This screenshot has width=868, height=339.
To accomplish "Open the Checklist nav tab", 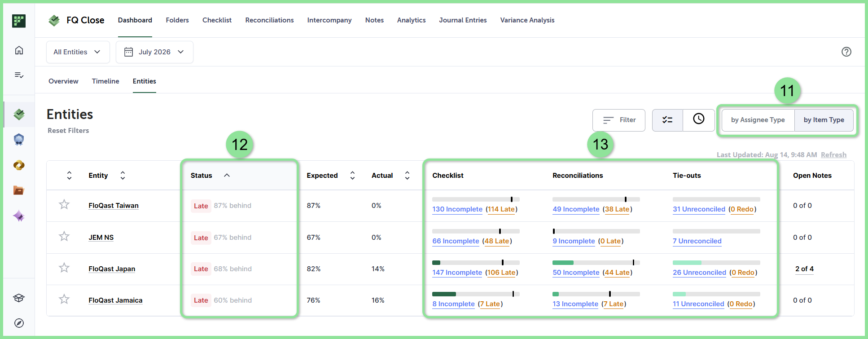I will point(217,20).
